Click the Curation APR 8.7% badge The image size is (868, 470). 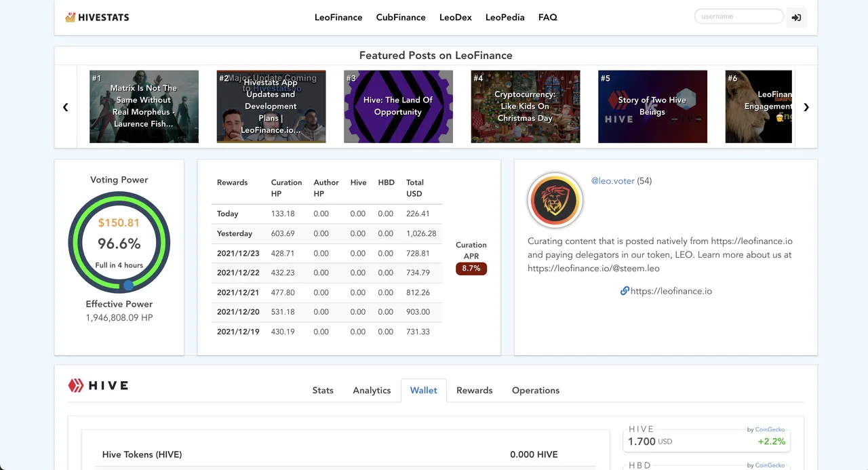click(471, 269)
